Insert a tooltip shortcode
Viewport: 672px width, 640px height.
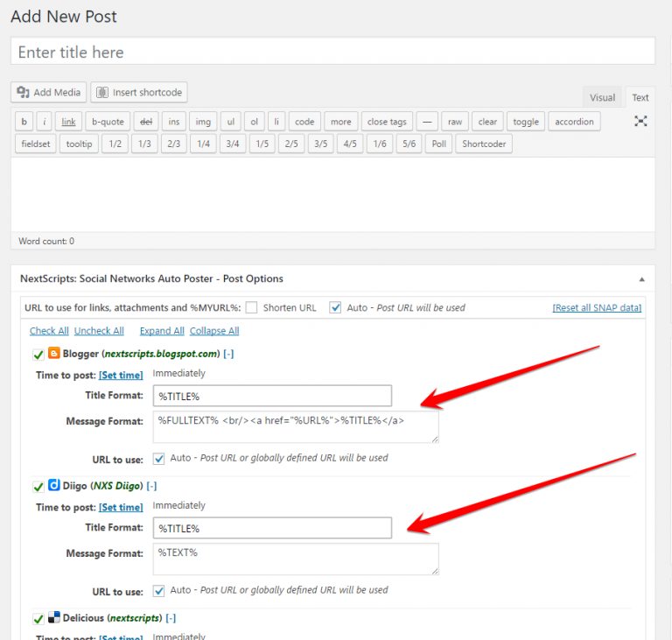(x=80, y=144)
